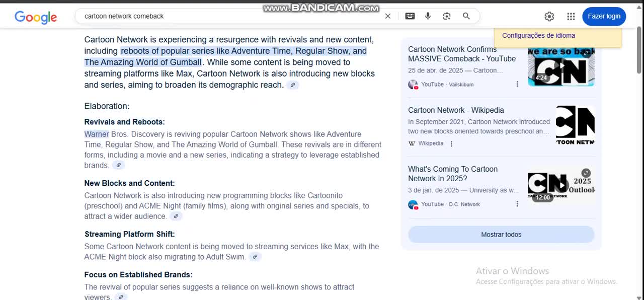The height and width of the screenshot is (300, 644).
Task: Submit search with magnifying glass icon
Action: pyautogui.click(x=466, y=16)
